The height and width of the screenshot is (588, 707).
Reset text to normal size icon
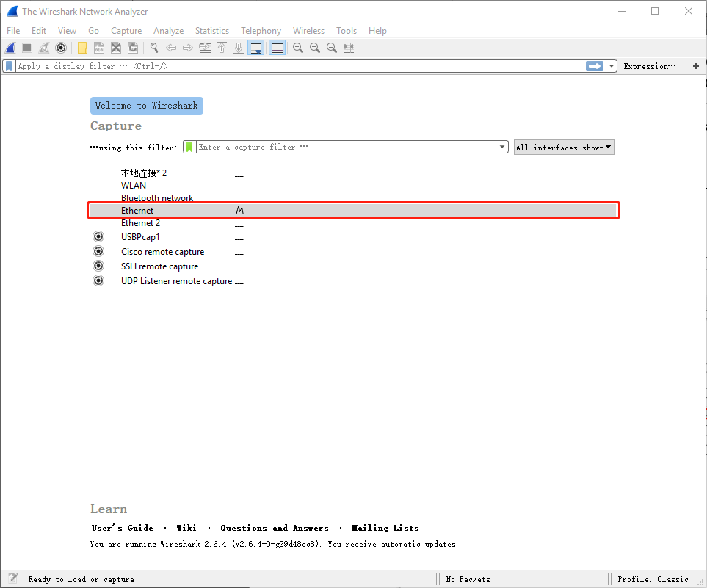[x=332, y=48]
